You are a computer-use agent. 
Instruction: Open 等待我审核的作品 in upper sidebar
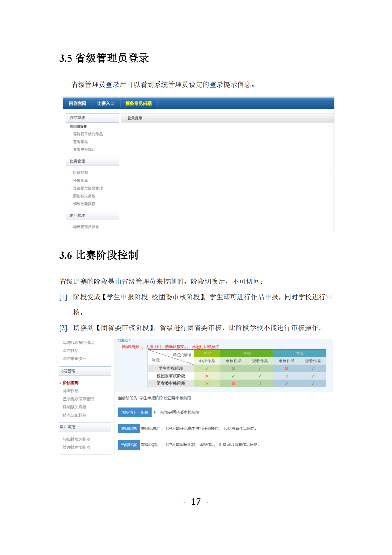tap(88, 134)
